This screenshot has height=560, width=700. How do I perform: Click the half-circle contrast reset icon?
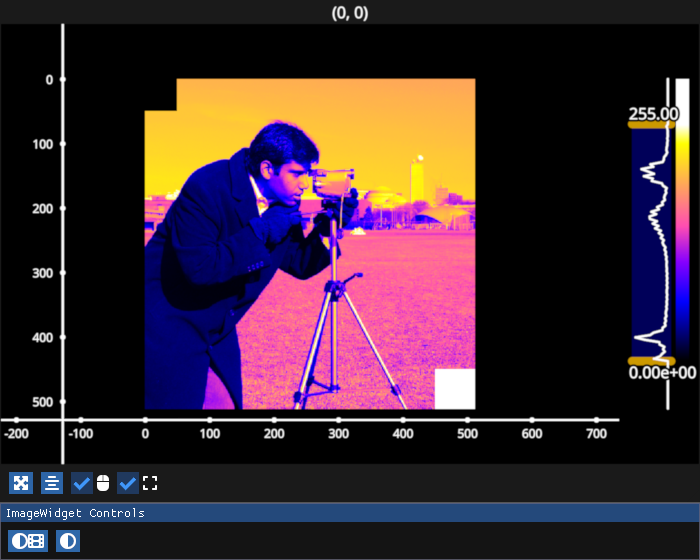tap(68, 541)
